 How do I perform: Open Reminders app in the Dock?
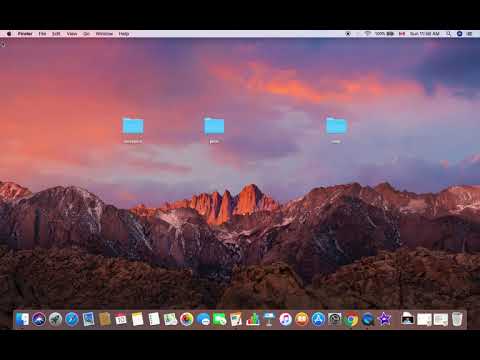click(154, 319)
